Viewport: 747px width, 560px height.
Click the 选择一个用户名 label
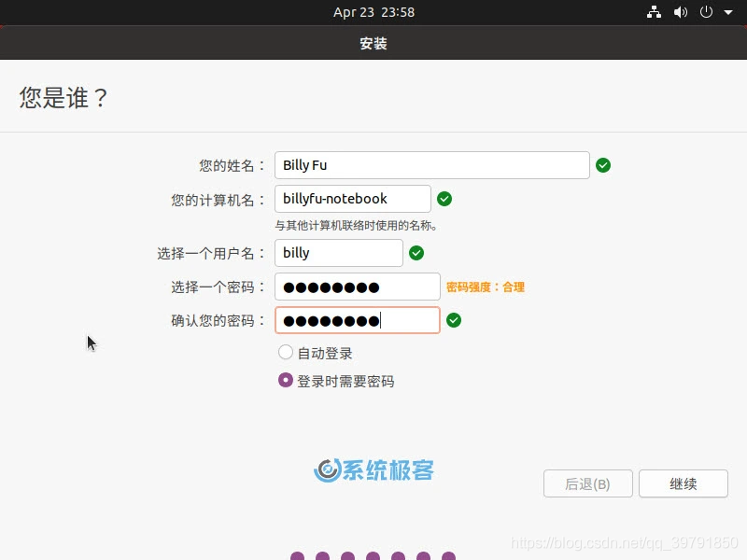(211, 253)
